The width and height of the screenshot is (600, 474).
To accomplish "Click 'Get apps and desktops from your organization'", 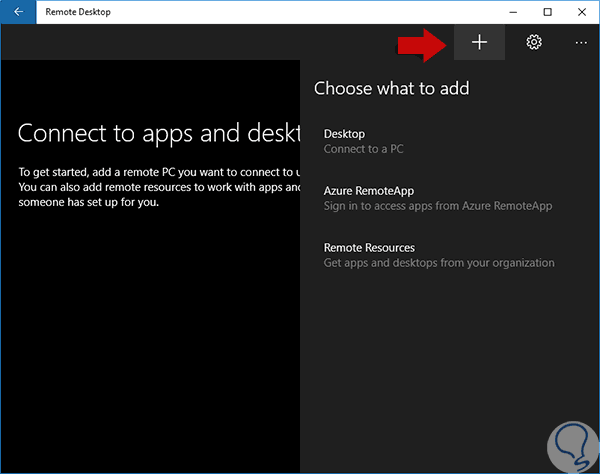I will tap(439, 263).
